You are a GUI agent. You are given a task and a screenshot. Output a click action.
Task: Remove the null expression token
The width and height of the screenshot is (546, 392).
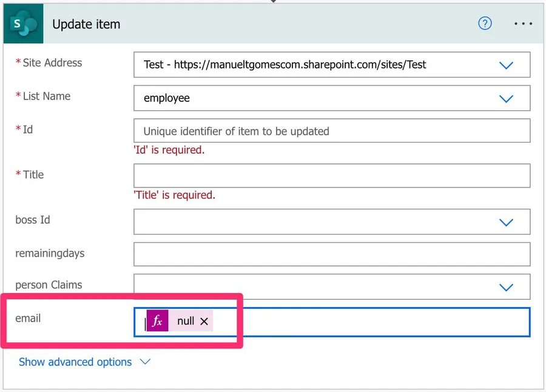coord(204,322)
